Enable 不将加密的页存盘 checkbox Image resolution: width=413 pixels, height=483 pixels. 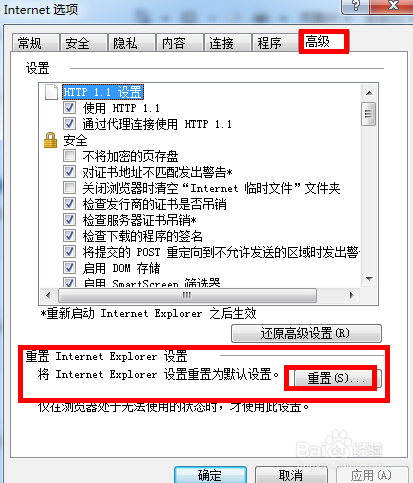[69, 156]
